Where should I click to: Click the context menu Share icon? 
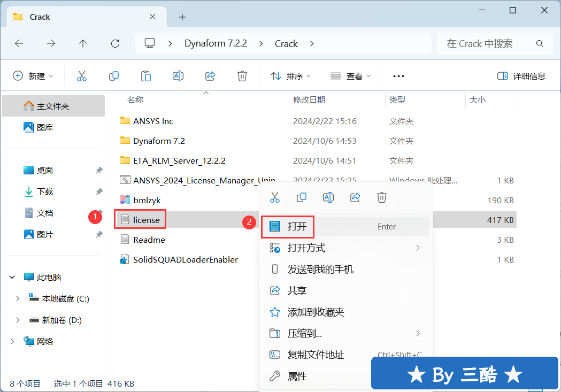tap(355, 197)
